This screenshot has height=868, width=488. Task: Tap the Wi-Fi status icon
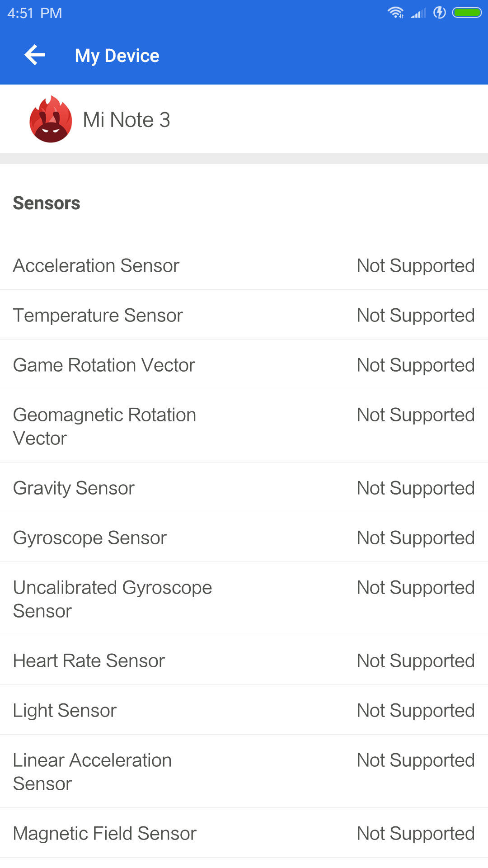395,13
